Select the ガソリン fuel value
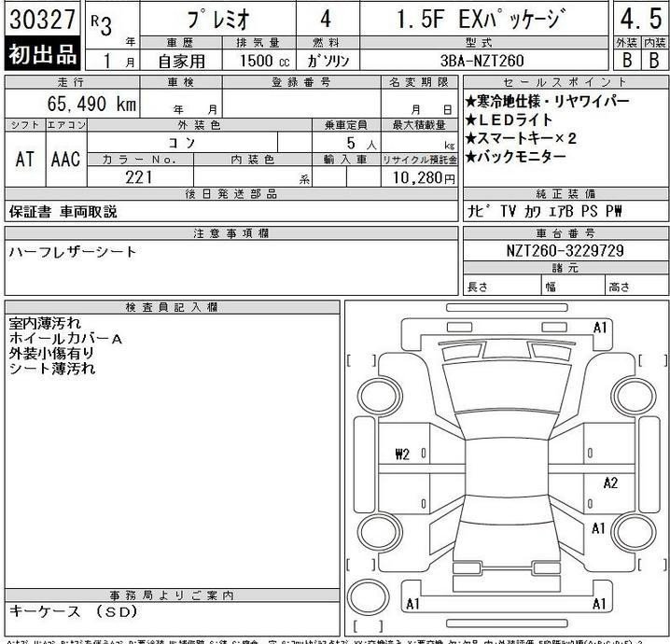670x644 pixels. (x=328, y=61)
